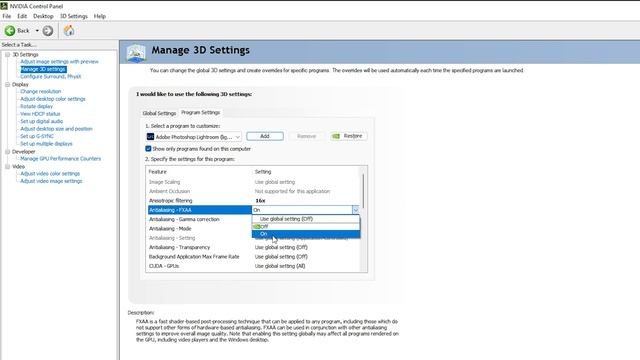Switch to the Program Settings tab

pos(200,112)
